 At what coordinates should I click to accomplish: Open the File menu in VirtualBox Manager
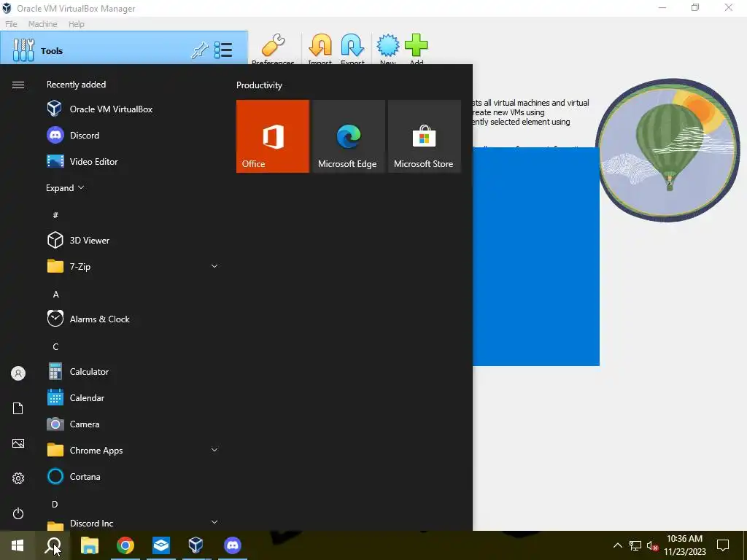pos(11,24)
